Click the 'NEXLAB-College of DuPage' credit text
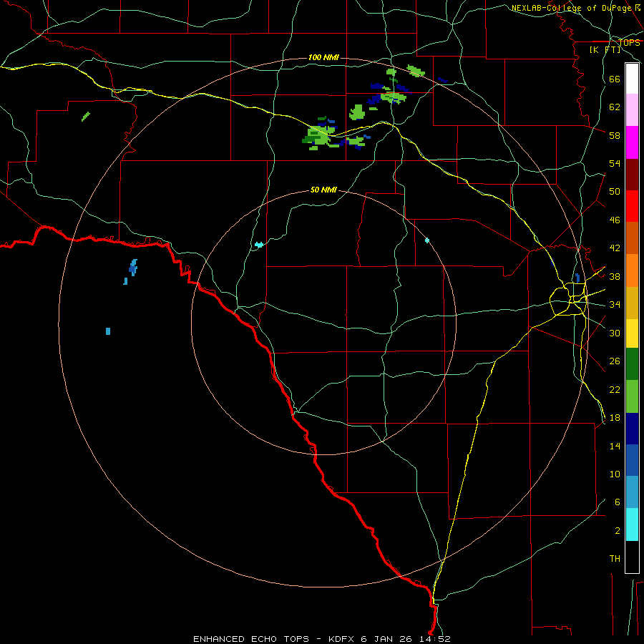The height and width of the screenshot is (644, 644). [x=572, y=8]
